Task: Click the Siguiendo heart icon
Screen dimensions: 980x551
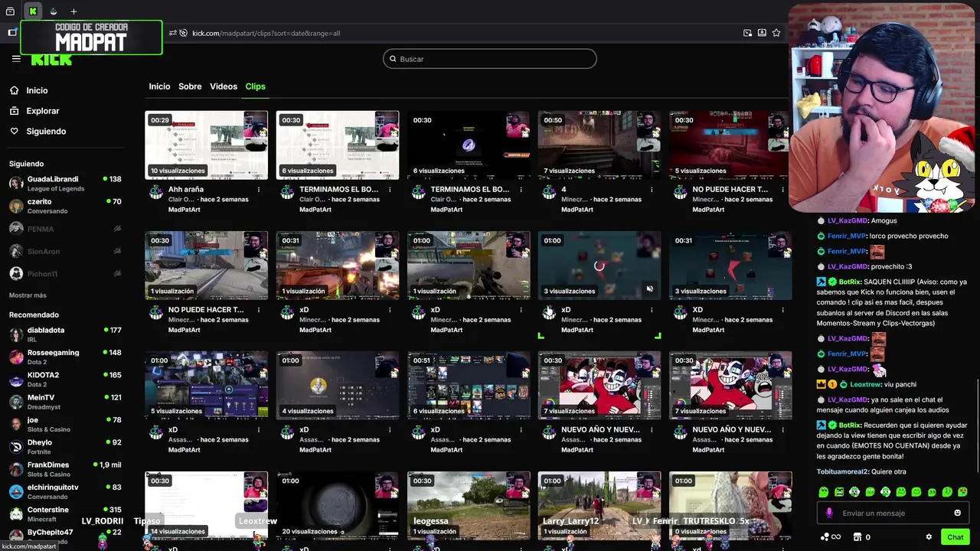Action: click(14, 132)
